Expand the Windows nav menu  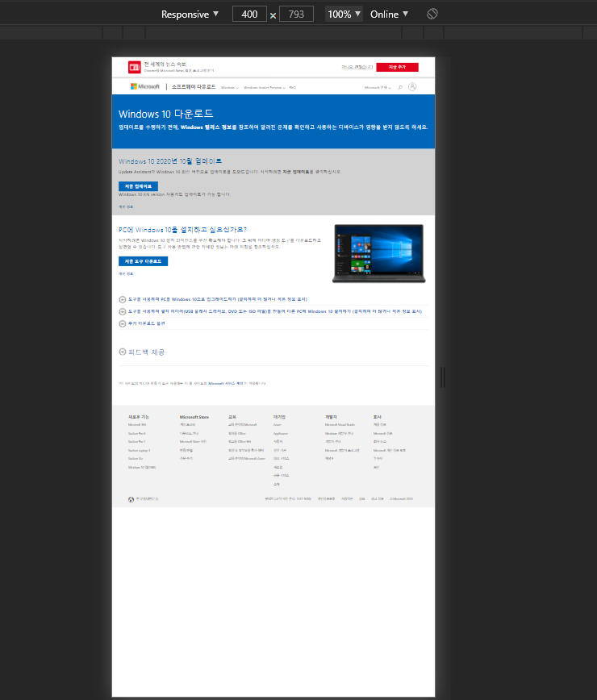click(x=229, y=87)
